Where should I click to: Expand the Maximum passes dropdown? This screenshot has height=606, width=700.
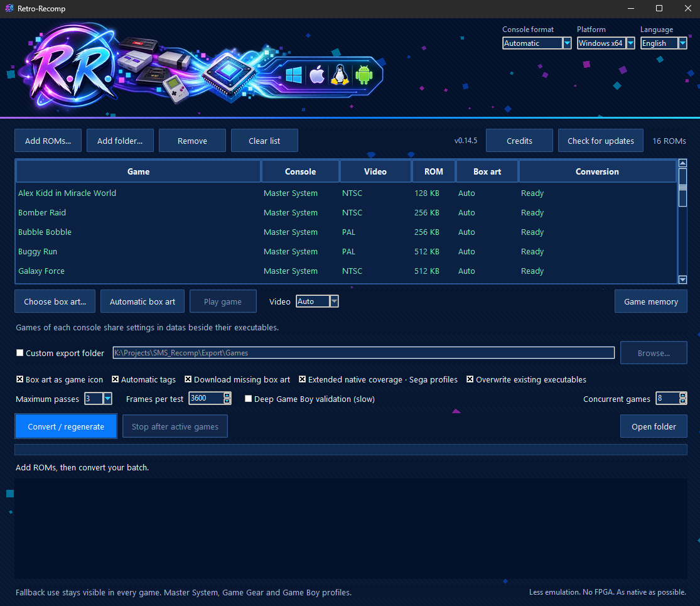point(107,398)
